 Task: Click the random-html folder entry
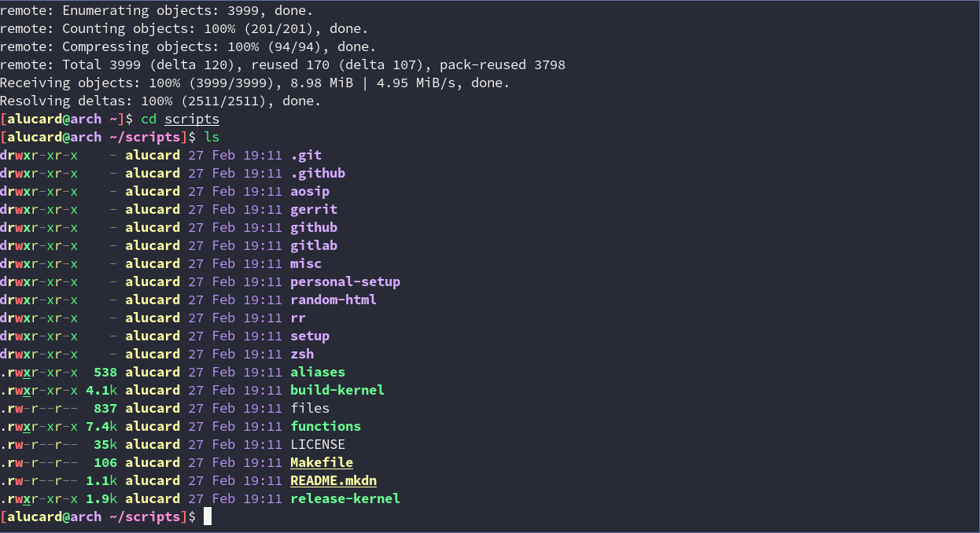[333, 300]
